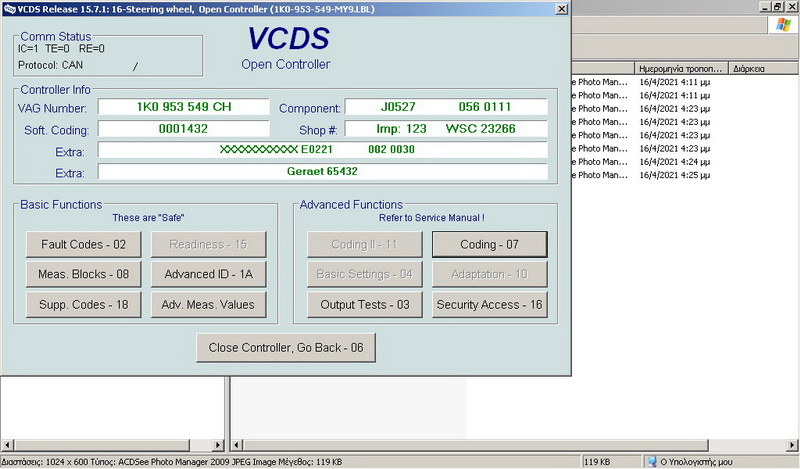The image size is (800, 469).
Task: Click the VCDS title bar icon
Action: [9, 9]
